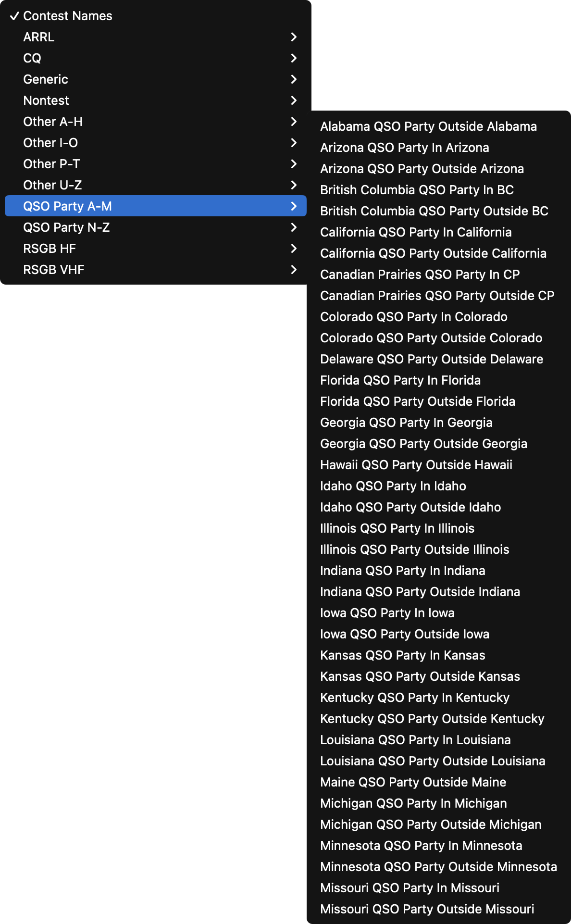The image size is (571, 924).
Task: Select the highlighted QSO Party A-M item
Action: tap(156, 206)
